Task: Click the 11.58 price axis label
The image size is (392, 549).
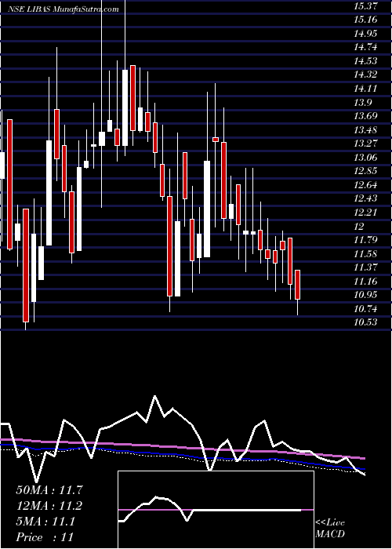Action: pyautogui.click(x=366, y=253)
